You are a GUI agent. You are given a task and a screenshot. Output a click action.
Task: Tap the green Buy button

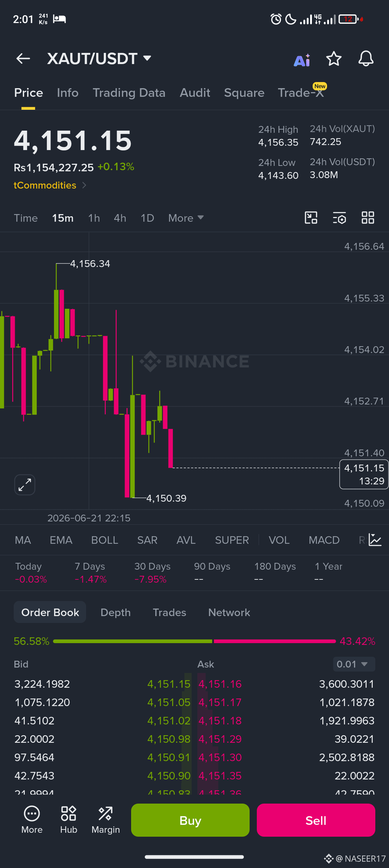click(190, 820)
